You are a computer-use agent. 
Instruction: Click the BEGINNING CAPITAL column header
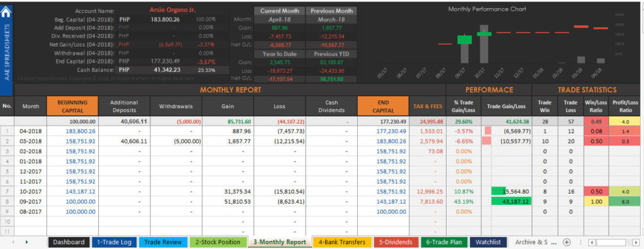tap(72, 106)
